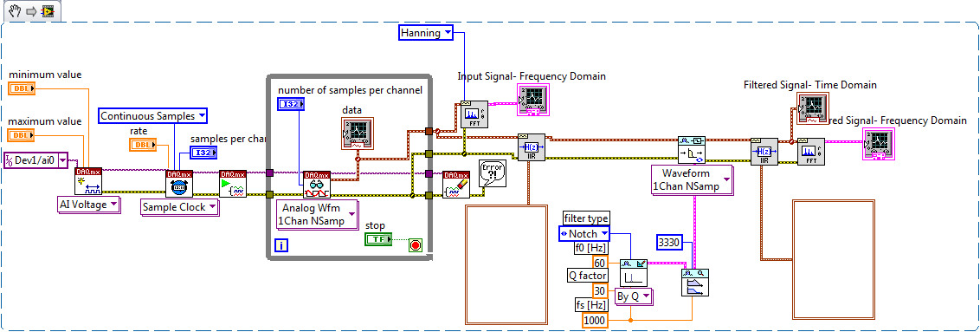Select the filter analysis node next to 3330

[x=695, y=283]
